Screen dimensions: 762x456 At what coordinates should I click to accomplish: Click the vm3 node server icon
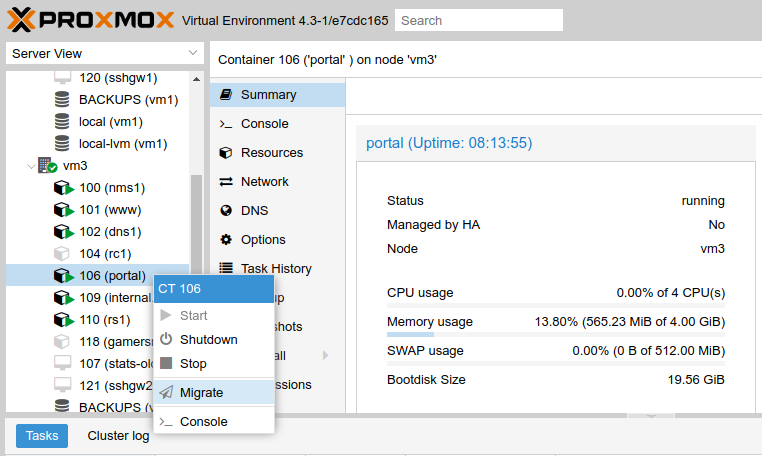(47, 165)
